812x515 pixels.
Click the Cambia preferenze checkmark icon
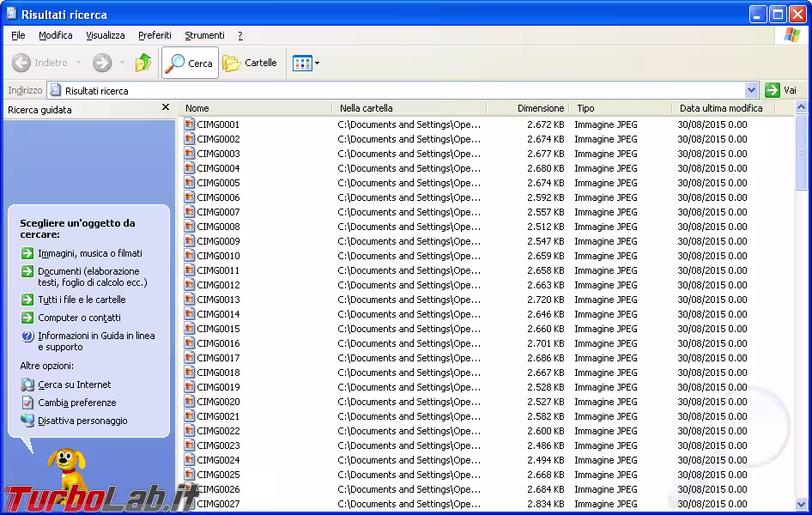[x=27, y=403]
